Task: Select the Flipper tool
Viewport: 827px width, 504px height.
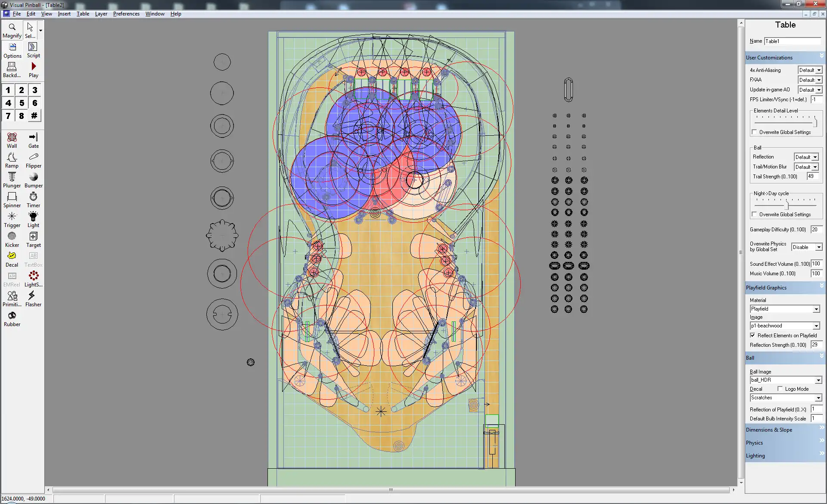Action: point(33,159)
